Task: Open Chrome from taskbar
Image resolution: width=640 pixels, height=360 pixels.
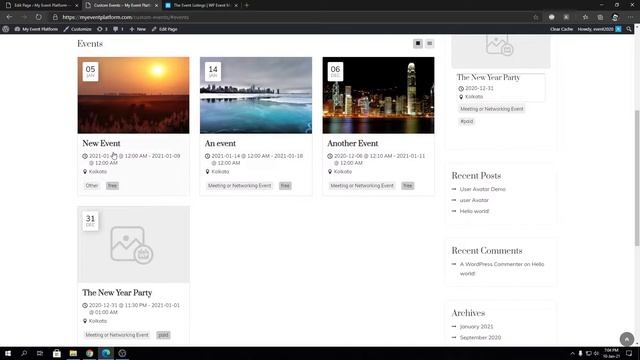Action: pyautogui.click(x=89, y=353)
